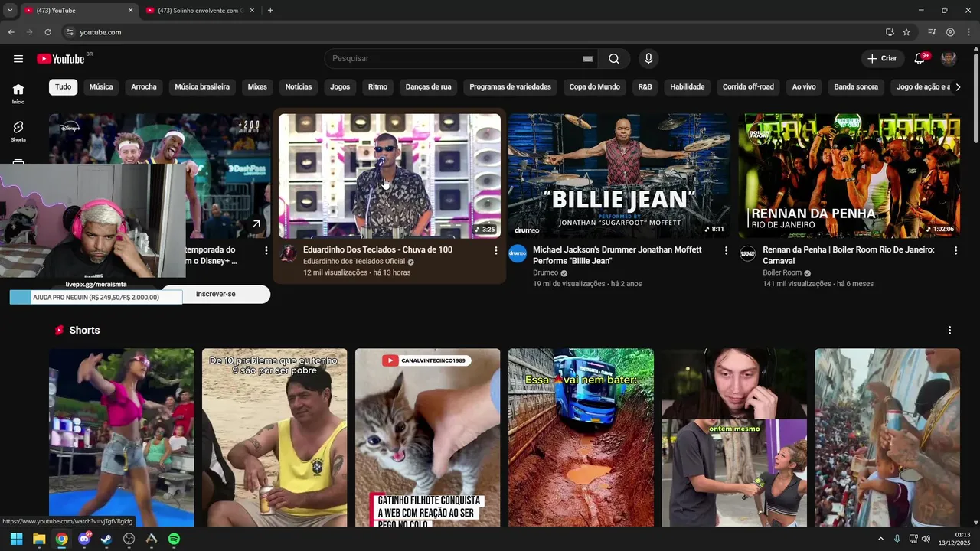This screenshot has height=551, width=980.
Task: Open options for Jonathan Moffett Billie Jean video
Action: [726, 251]
